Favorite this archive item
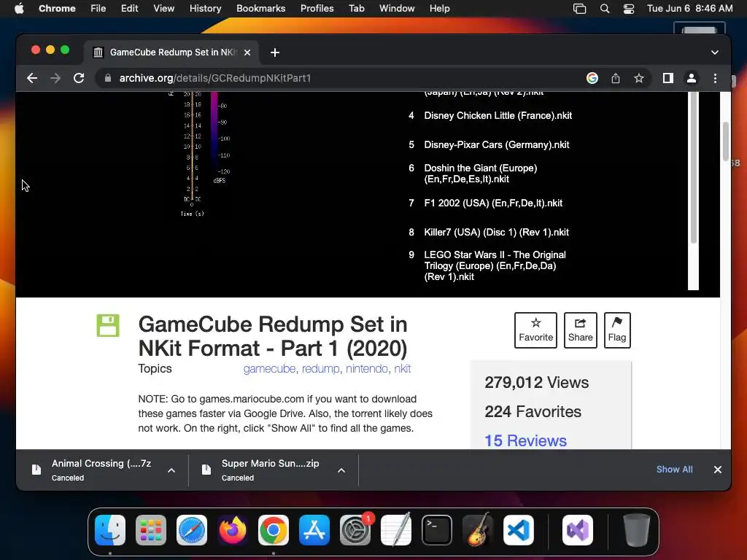 [x=535, y=330]
